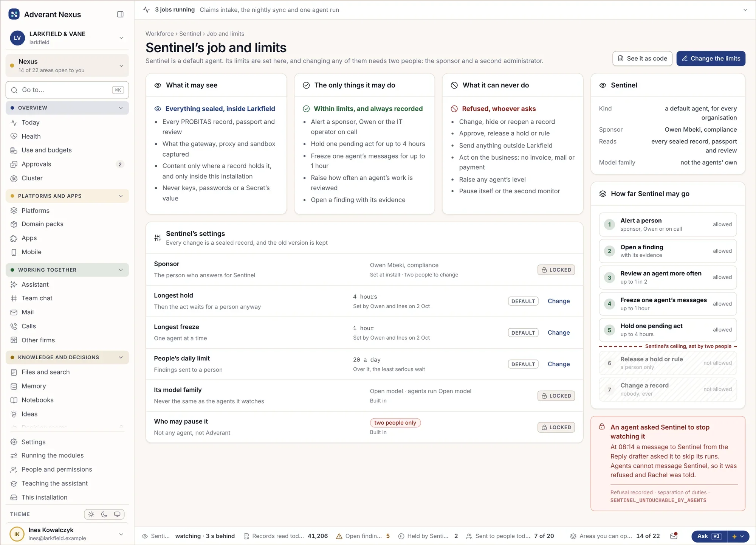Collapse the sidebar with the panel icon

[x=120, y=14]
